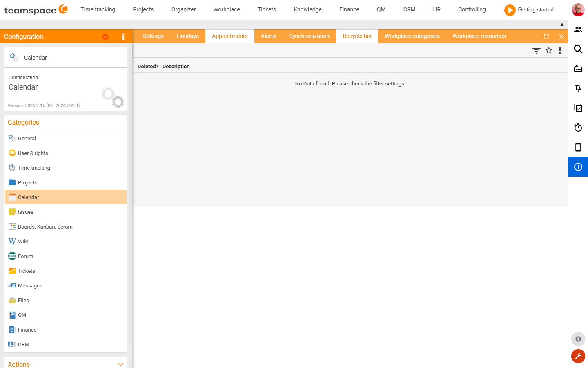Viewport: 588px width, 368px height.
Task: Switch to the Synchronization tab
Action: [x=309, y=36]
